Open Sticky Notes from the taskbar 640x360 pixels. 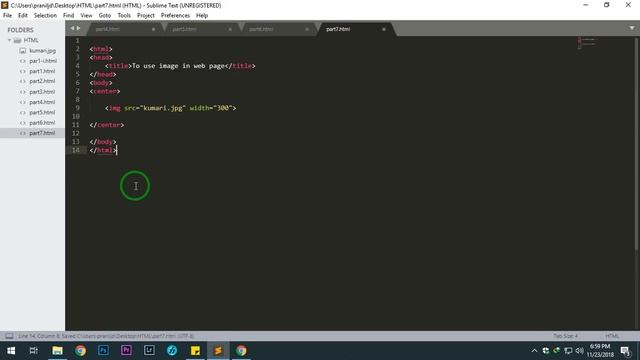tap(195, 351)
